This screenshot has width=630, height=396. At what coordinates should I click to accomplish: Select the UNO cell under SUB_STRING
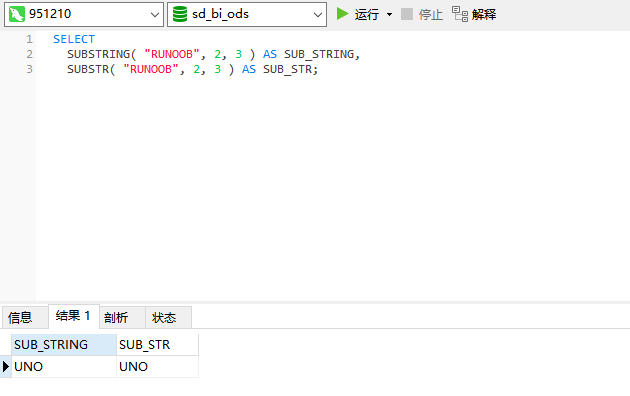point(64,367)
